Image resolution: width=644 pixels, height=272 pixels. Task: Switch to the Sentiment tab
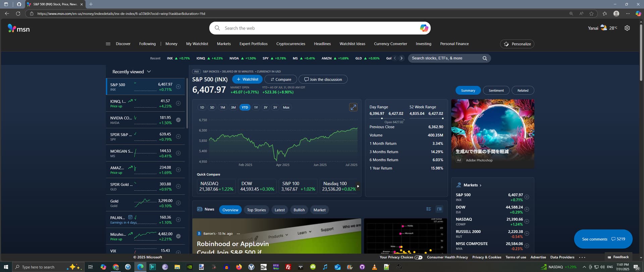(496, 90)
